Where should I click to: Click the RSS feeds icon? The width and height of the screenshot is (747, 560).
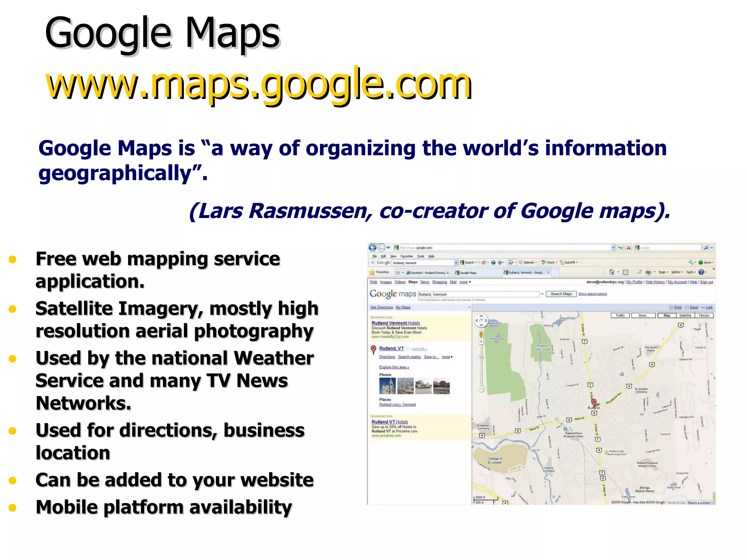626,272
